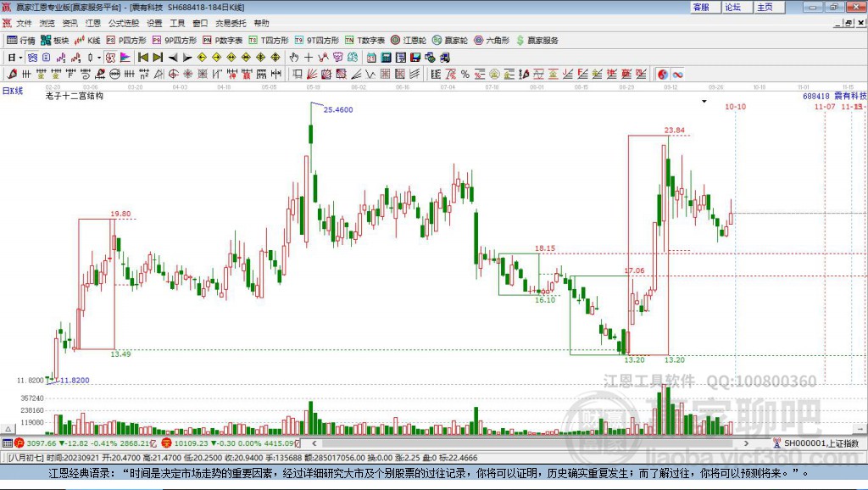Open the P数字表 tool

[223, 41]
